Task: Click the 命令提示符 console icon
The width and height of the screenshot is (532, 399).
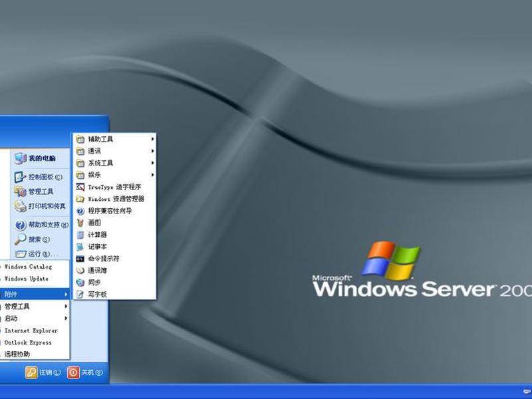Action: [80, 259]
